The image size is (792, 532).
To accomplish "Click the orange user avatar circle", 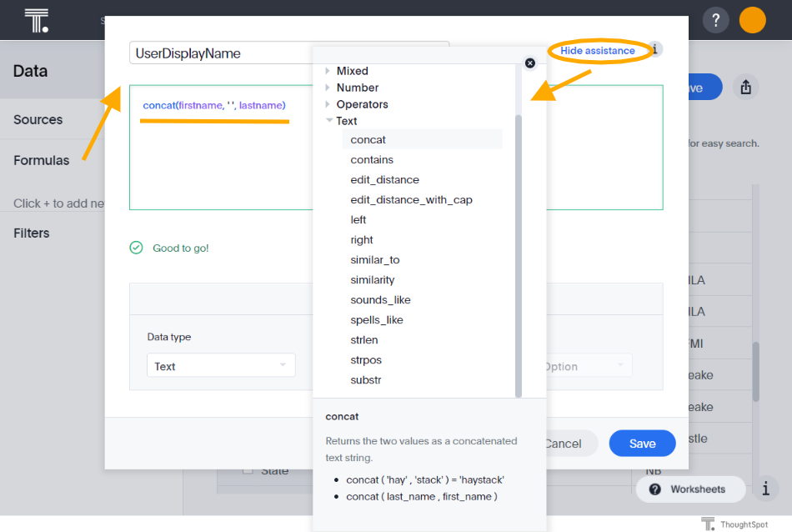I will [752, 19].
